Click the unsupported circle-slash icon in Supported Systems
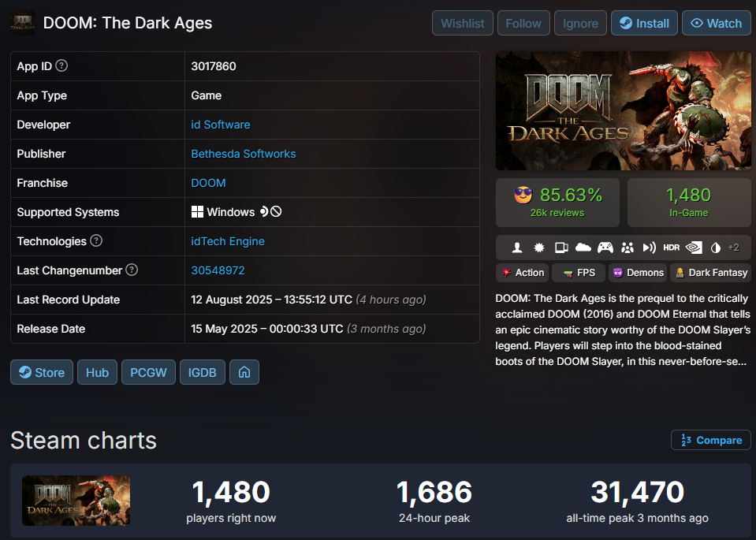 tap(276, 211)
